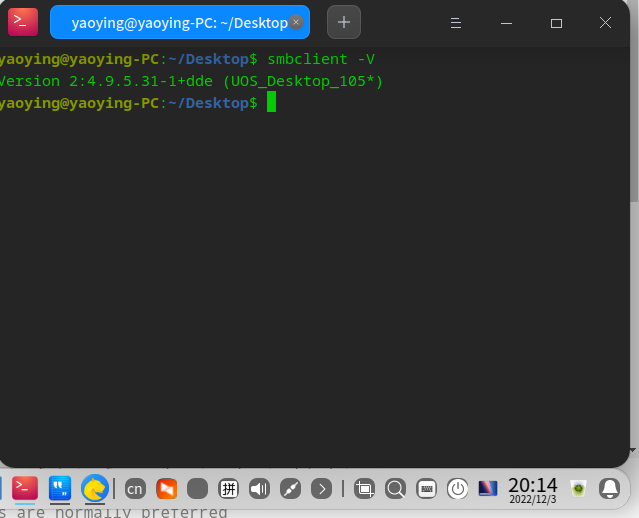Click the terminal icon in the dock
This screenshot has width=639, height=518.
coord(25,488)
